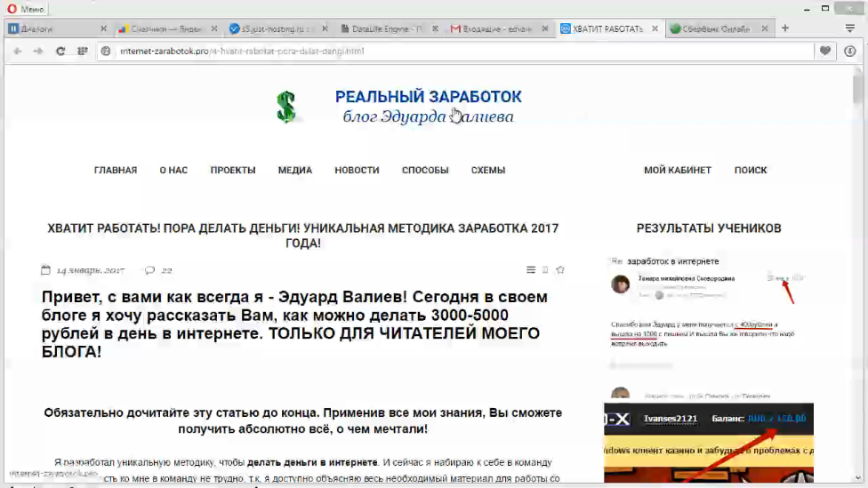Click the middle article tool icon beside the star
The width and height of the screenshot is (868, 488).
pyautogui.click(x=545, y=270)
